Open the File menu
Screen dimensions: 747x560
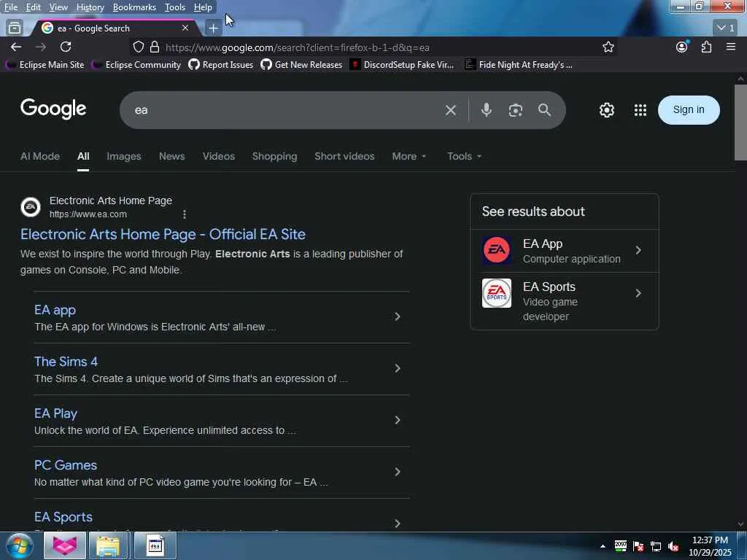tap(11, 7)
